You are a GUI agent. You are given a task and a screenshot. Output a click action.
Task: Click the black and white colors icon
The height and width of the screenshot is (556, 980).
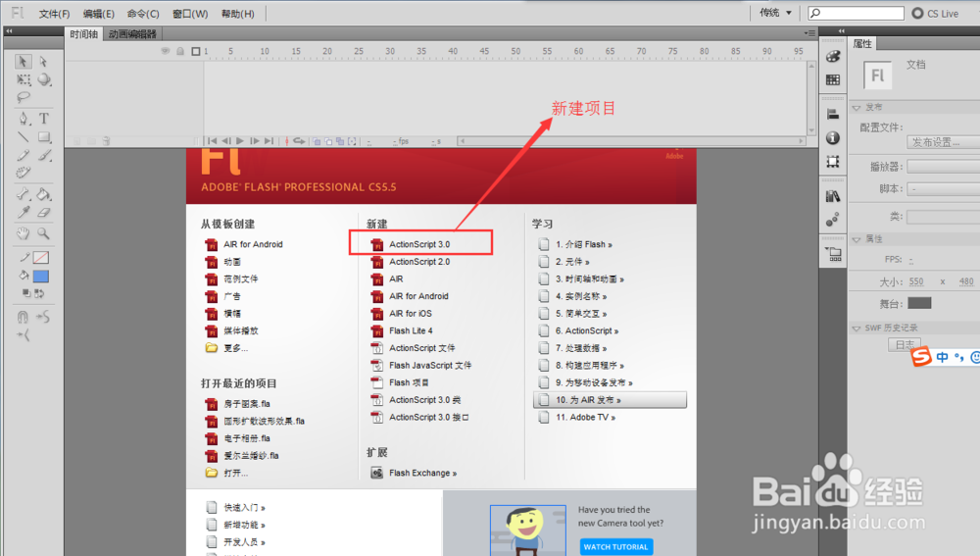26,292
